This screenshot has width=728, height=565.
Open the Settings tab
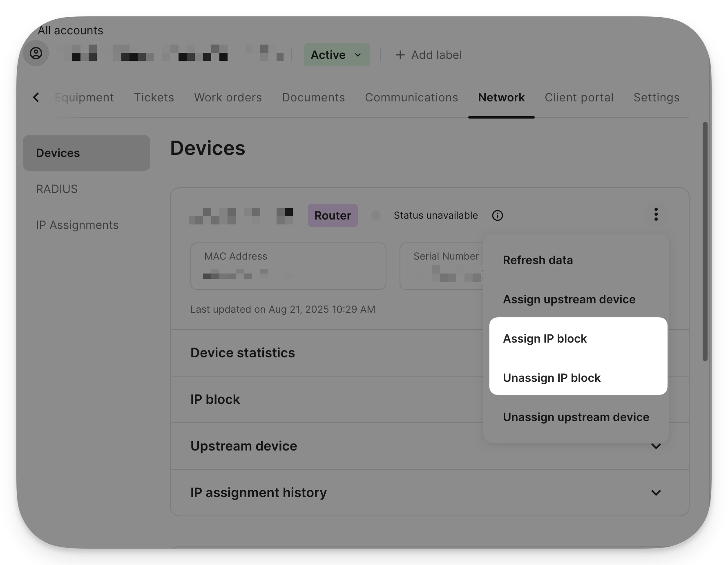[657, 97]
